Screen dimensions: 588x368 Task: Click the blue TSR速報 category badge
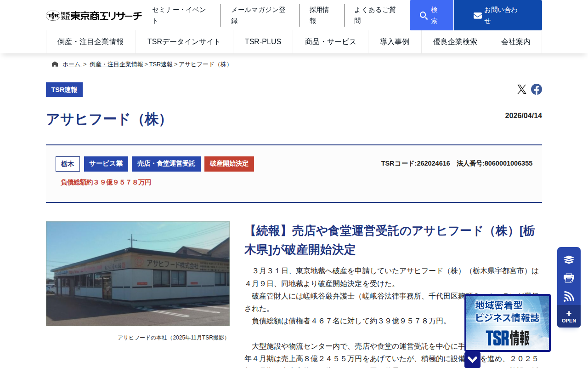(64, 90)
